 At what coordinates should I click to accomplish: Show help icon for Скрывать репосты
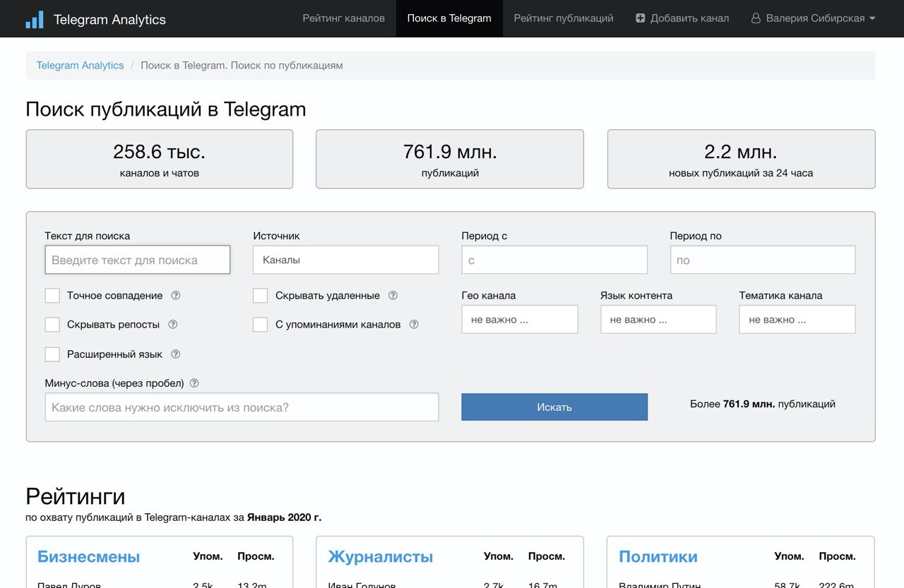[173, 325]
